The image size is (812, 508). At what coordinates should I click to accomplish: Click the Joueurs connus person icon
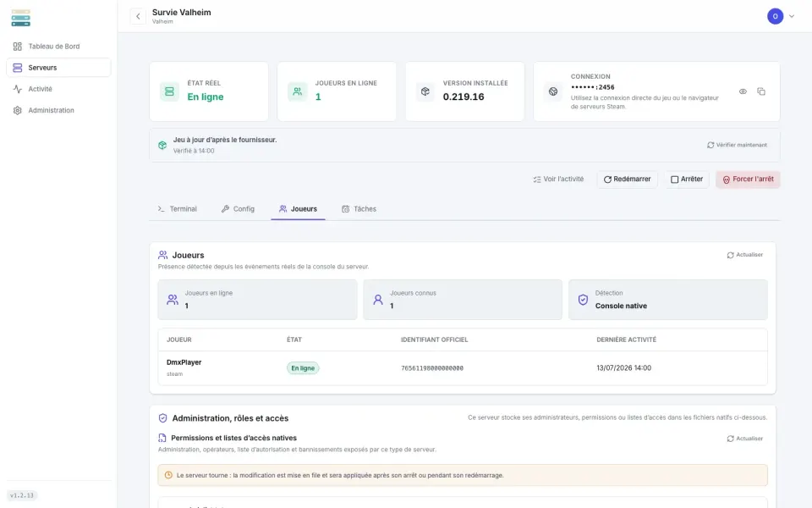click(x=378, y=300)
